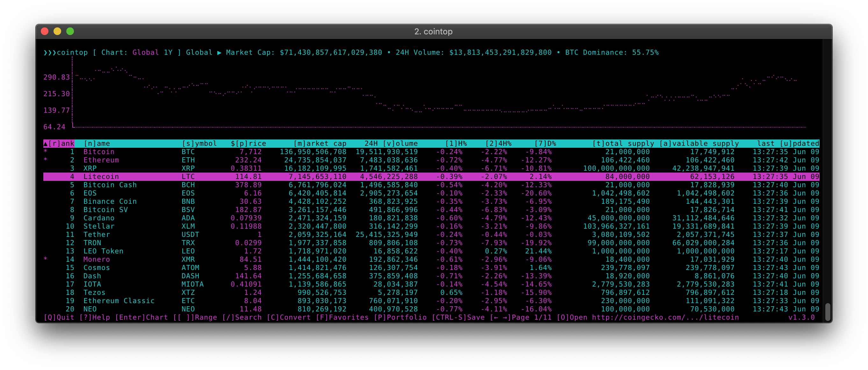Click the yellow minimize window button
The height and width of the screenshot is (370, 868).
(57, 31)
